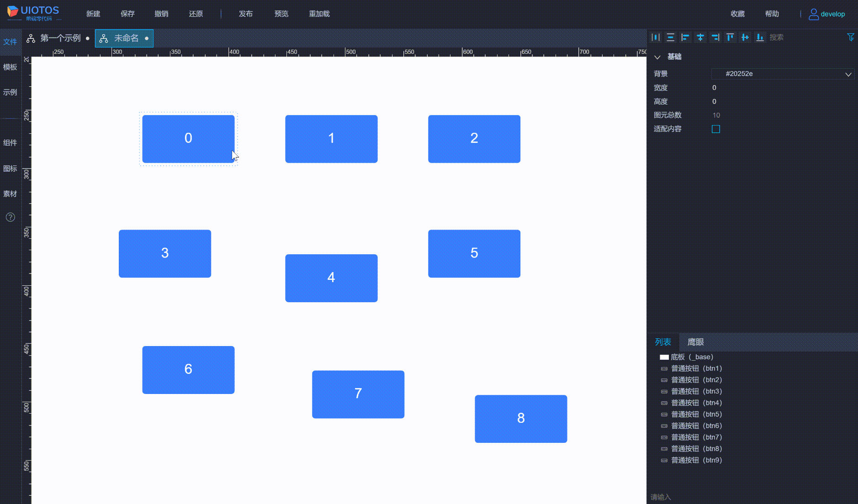858x504 pixels.
Task: Open the 鹰眼 panel tab
Action: click(695, 342)
